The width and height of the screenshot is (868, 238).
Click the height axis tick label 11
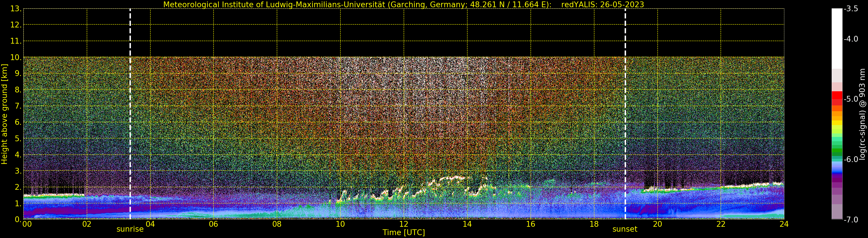[16, 41]
